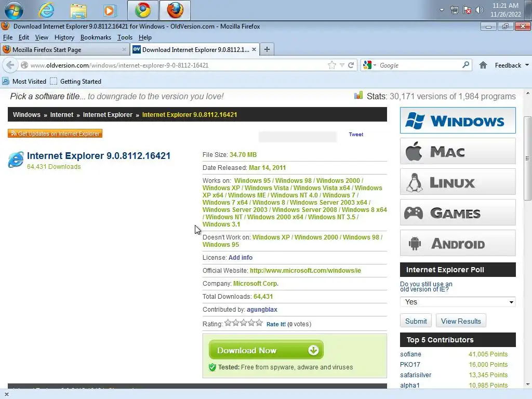Screen dimensions: 532x399
Task: Close the Download Internet Explorer tab
Action: 254,49
